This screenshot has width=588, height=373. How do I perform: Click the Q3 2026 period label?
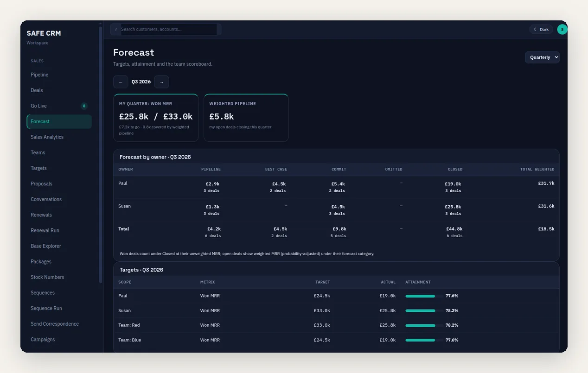click(141, 82)
